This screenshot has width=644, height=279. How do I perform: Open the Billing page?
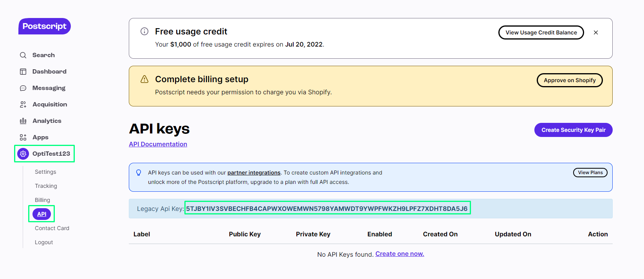(42, 200)
